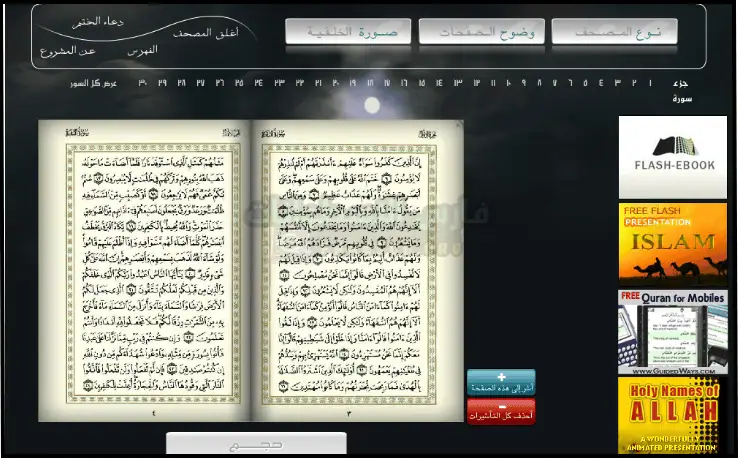This screenshot has width=738, height=458.
Task: Click the red delete all bookmarks button
Action: click(501, 410)
